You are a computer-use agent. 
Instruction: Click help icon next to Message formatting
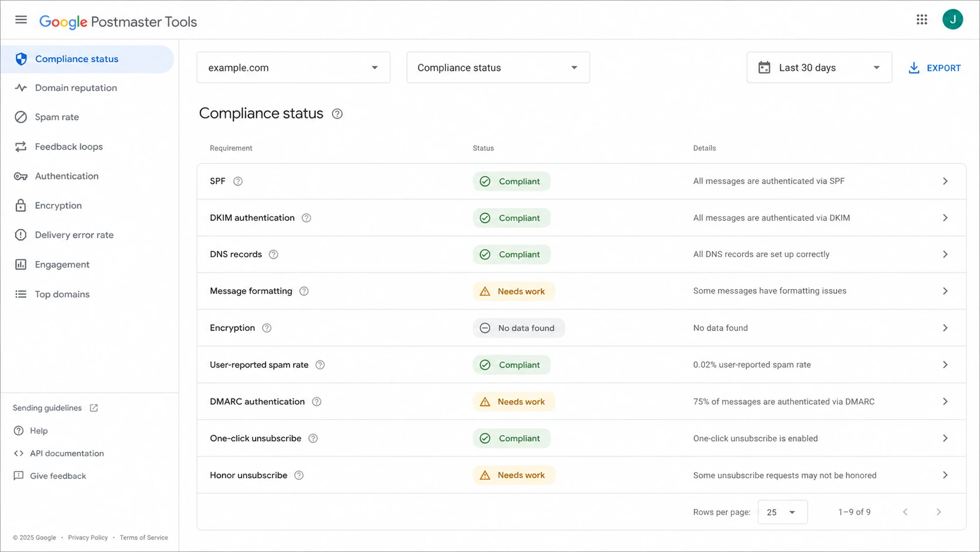coord(304,292)
